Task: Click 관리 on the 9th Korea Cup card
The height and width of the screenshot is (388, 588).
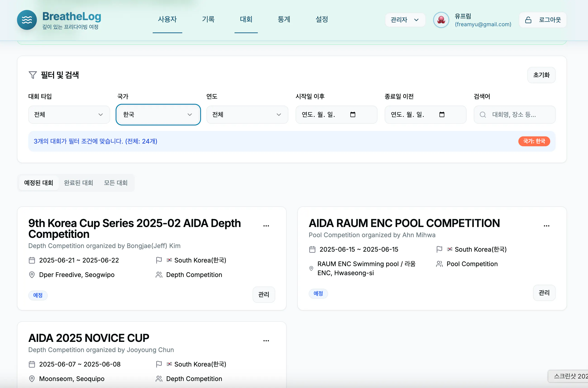Action: tap(263, 294)
